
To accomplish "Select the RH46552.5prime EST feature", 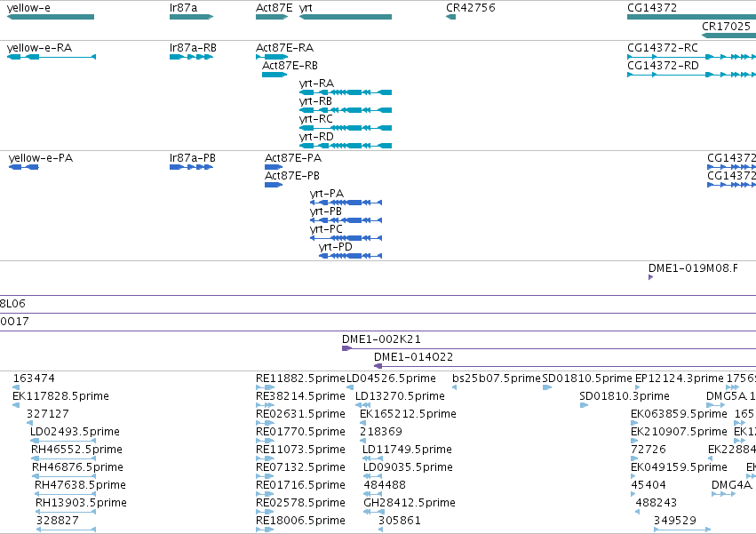I will coord(64,458).
